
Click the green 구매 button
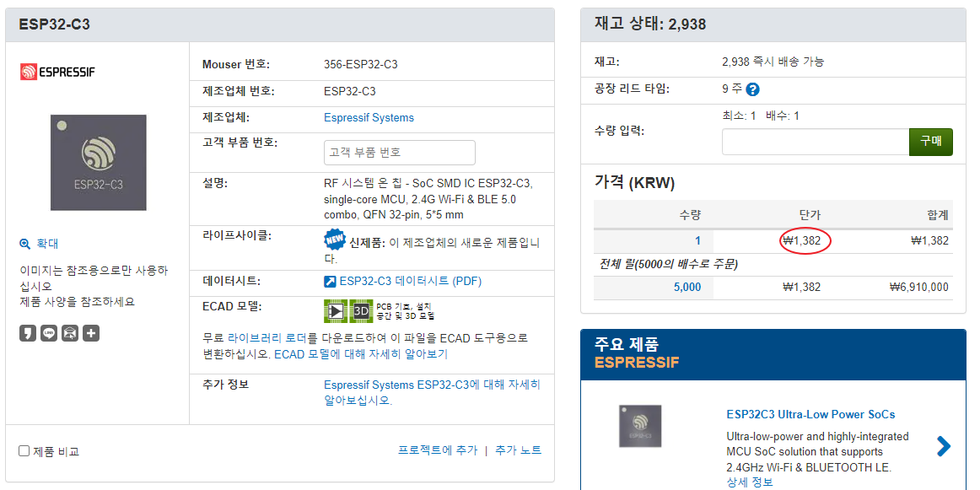pos(930,141)
